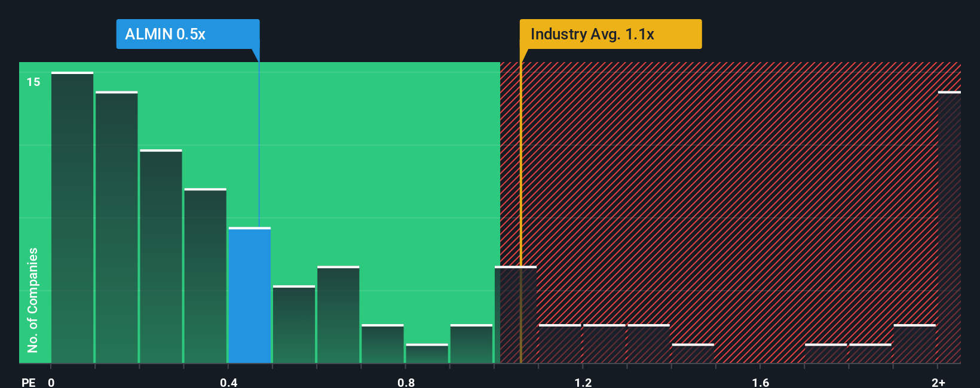The width and height of the screenshot is (980, 388).
Task: Click the '15' y-axis label
Action: pos(33,82)
